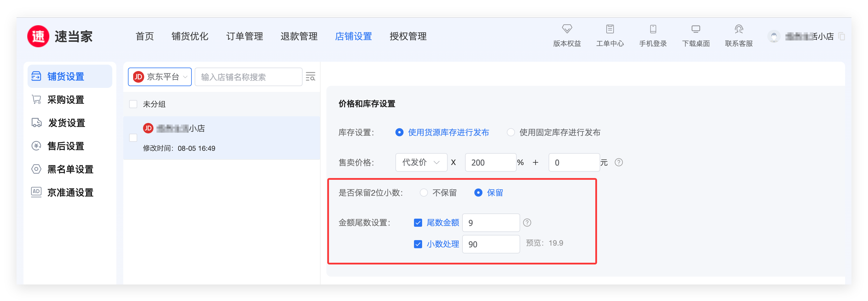
Task: Click the 输入店铺名称搜索 search box
Action: coord(248,77)
